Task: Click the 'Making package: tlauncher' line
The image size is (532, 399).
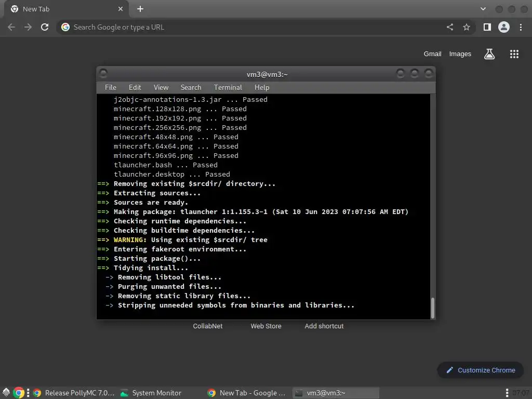Action: click(x=261, y=212)
